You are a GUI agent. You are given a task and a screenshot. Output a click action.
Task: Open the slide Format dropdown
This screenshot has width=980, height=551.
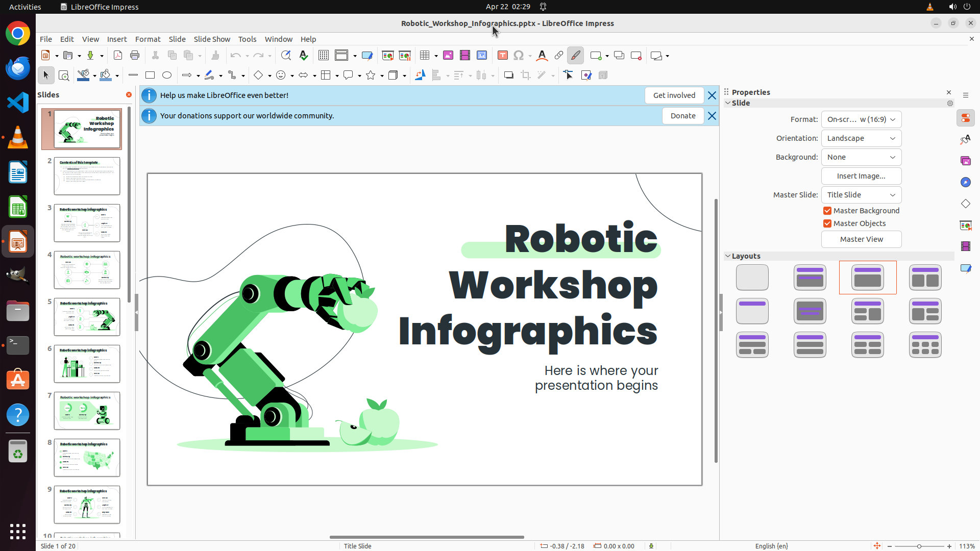pos(861,119)
